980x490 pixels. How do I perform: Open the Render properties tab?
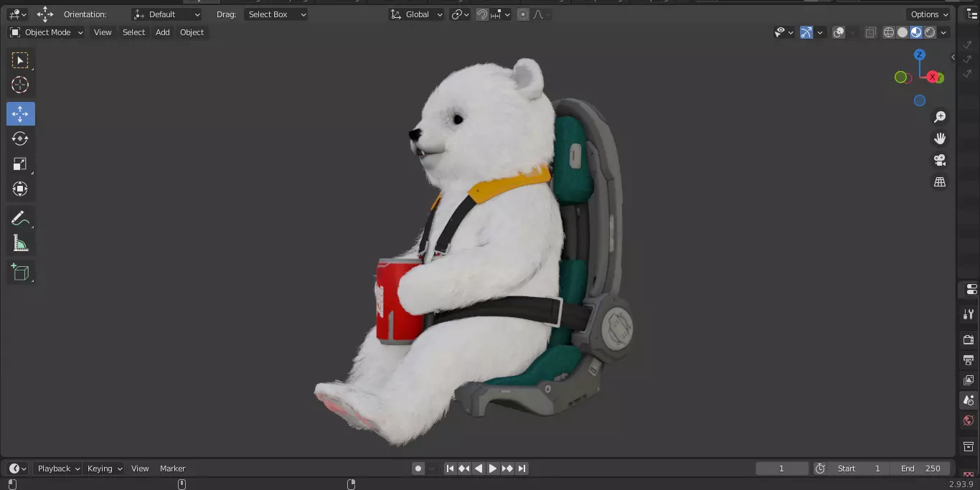tap(969, 339)
